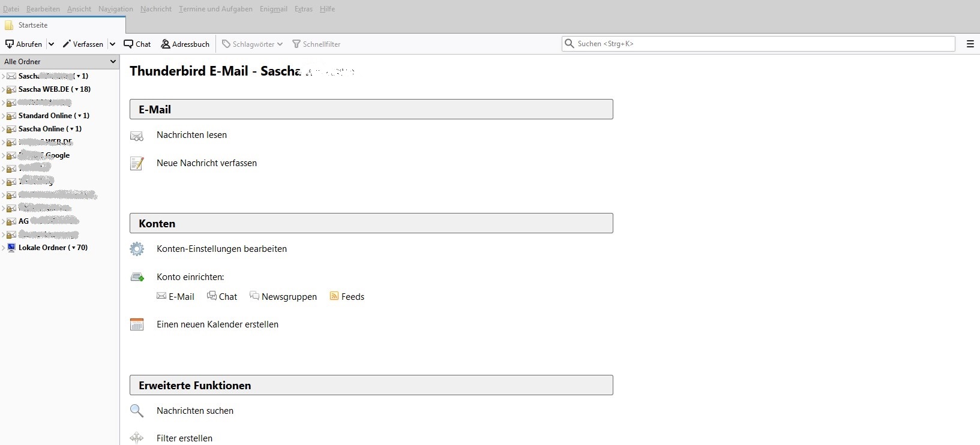The height and width of the screenshot is (445, 980).
Task: Open the Adressbuch from the toolbar
Action: pyautogui.click(x=185, y=44)
